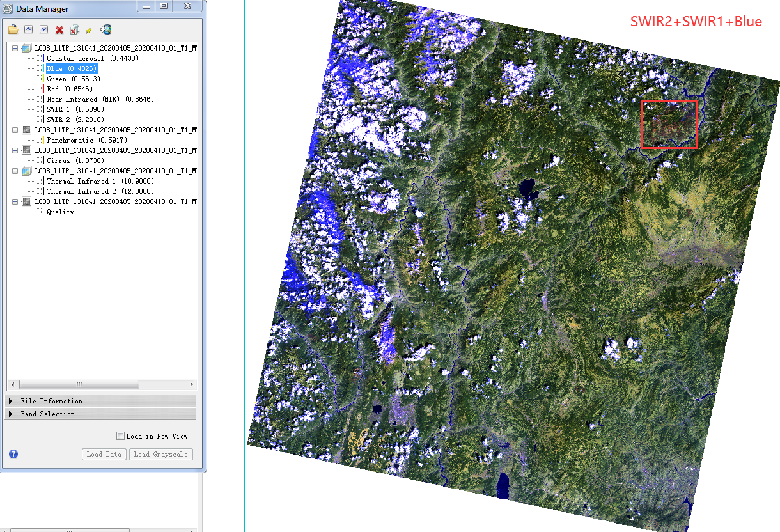Click the band icon beside Thermal Infrared 1
This screenshot has width=780, height=532.
[x=40, y=181]
